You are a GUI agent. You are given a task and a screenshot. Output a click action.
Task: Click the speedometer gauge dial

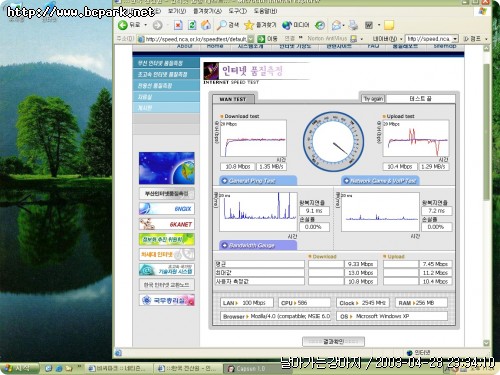click(333, 141)
